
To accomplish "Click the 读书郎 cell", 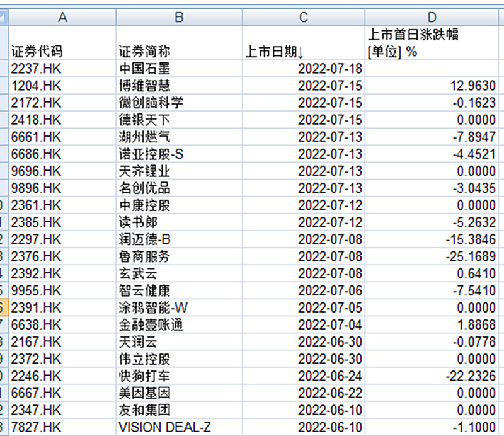I will click(x=179, y=222).
